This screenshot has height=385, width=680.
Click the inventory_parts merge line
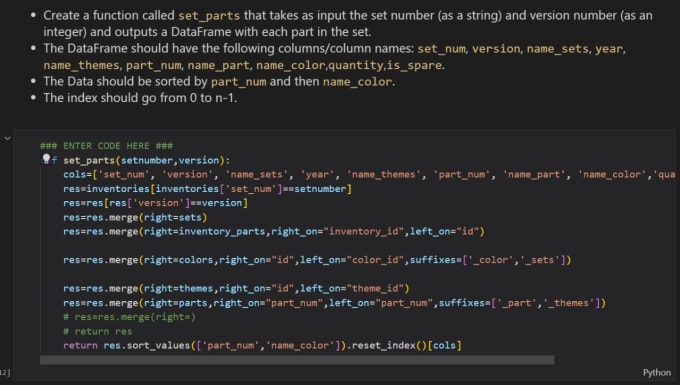pos(274,232)
